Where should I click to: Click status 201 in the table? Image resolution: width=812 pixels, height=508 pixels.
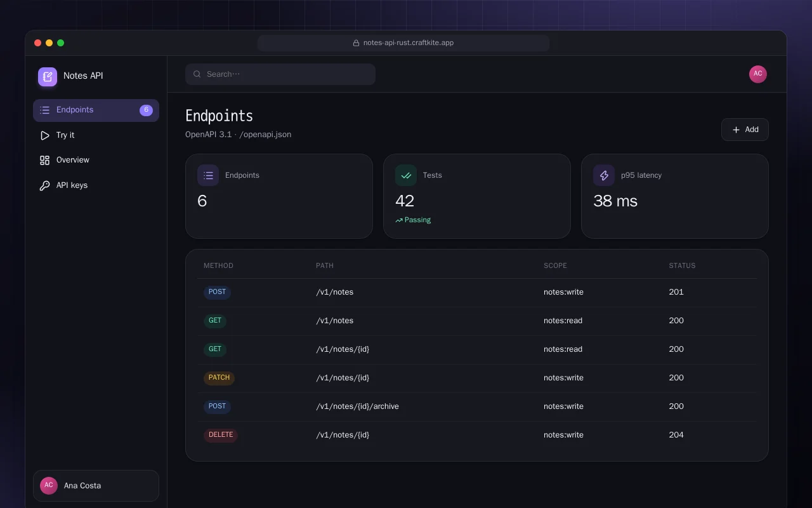pos(676,292)
